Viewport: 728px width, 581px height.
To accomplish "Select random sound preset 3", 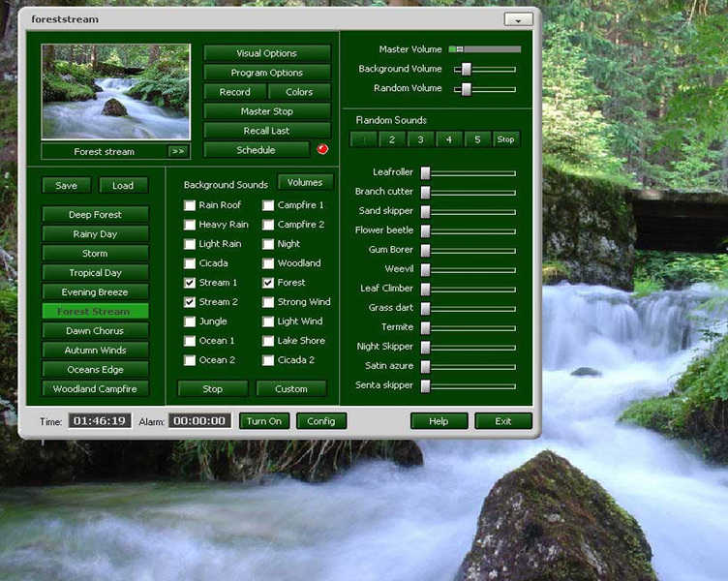I will pos(420,139).
